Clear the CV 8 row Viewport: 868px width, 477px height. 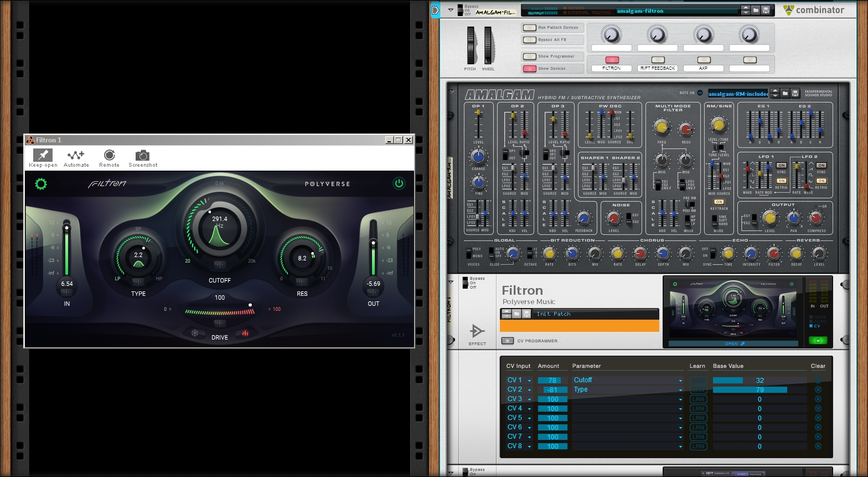(x=818, y=446)
